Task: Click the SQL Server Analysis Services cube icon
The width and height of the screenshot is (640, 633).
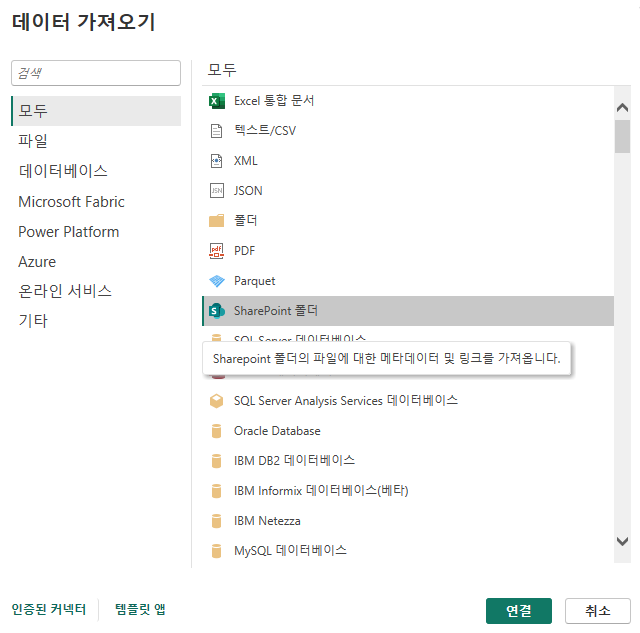Action: 216,401
